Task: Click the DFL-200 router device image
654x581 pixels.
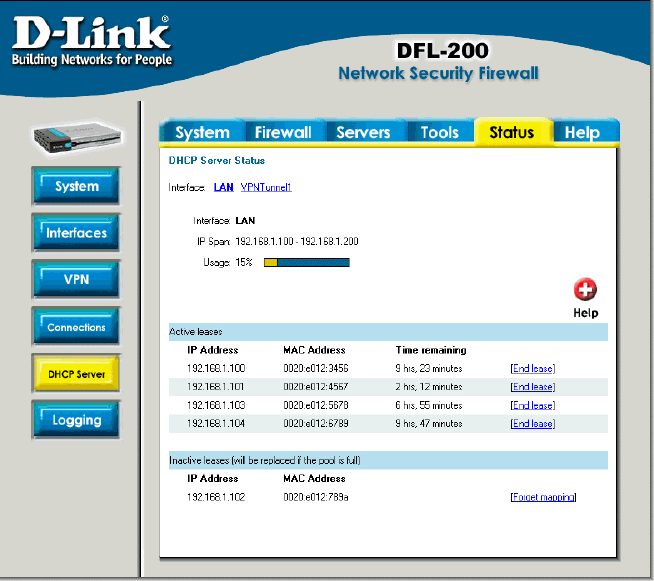Action: point(78,138)
